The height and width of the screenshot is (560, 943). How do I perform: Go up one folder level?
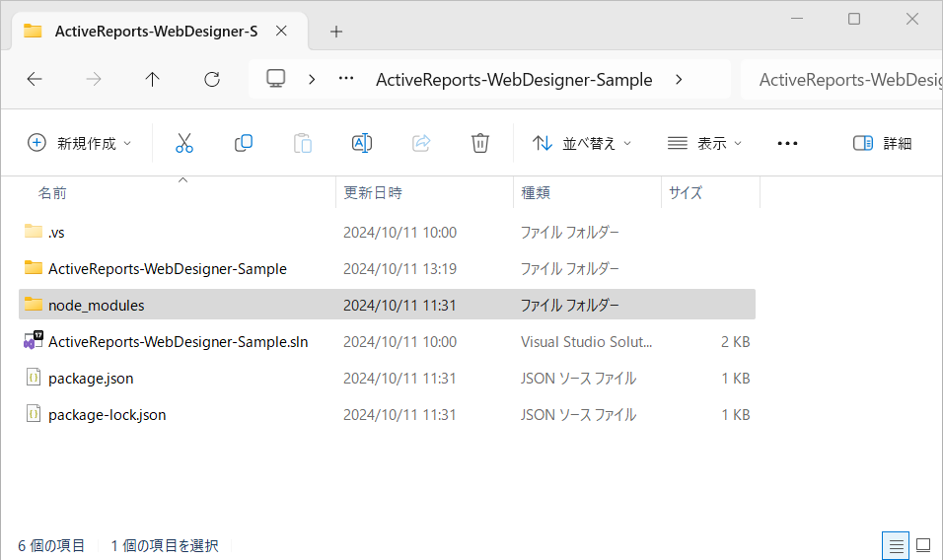pyautogui.click(x=152, y=79)
